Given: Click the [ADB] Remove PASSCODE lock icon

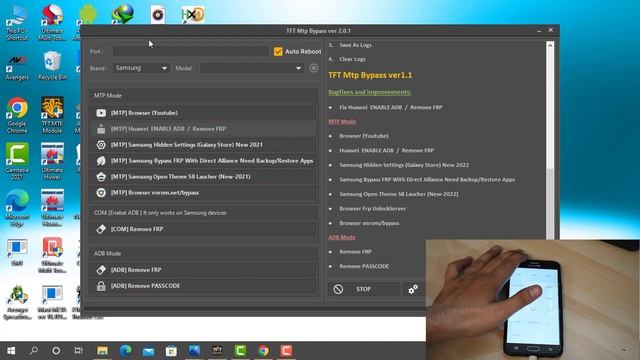Looking at the screenshot, I should tap(101, 286).
